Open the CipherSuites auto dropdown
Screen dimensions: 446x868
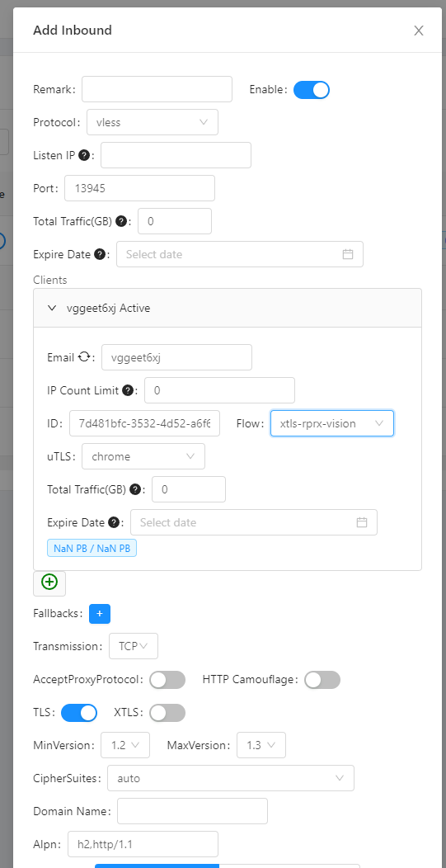click(x=231, y=778)
